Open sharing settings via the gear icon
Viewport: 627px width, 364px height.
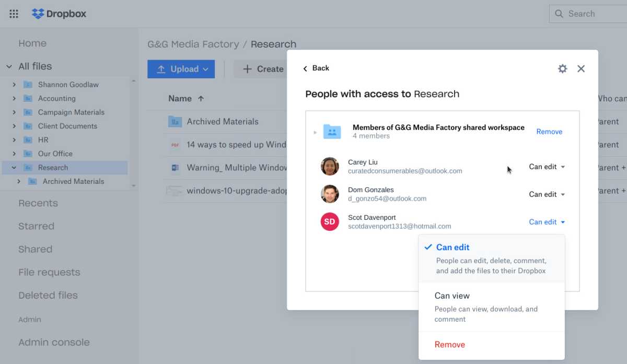pyautogui.click(x=562, y=68)
